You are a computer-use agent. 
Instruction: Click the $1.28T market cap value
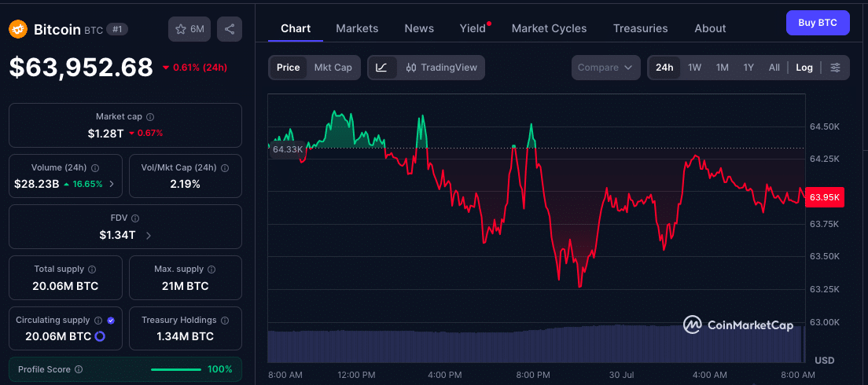[x=105, y=133]
